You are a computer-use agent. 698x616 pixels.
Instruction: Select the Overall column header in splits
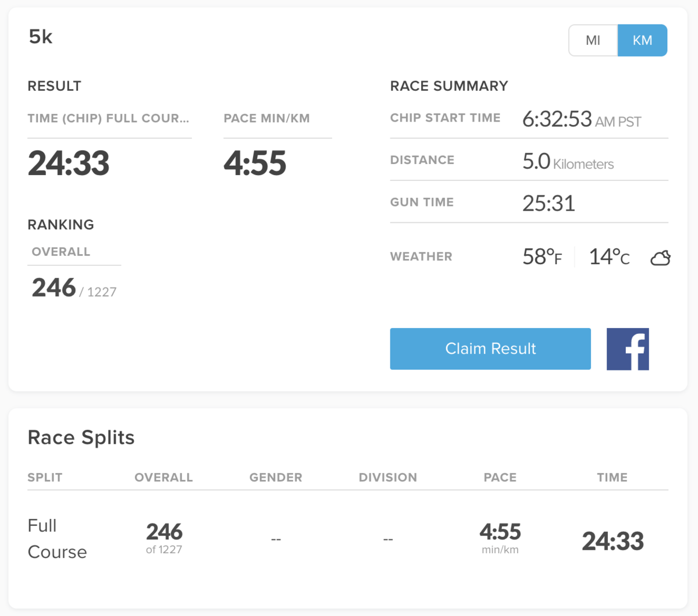point(163,478)
